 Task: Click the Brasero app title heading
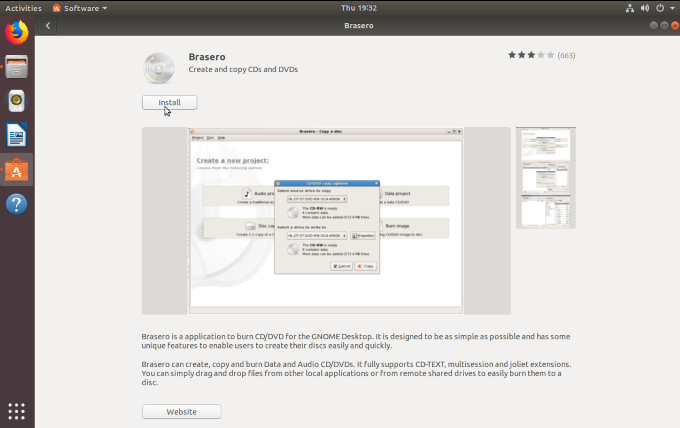(207, 57)
